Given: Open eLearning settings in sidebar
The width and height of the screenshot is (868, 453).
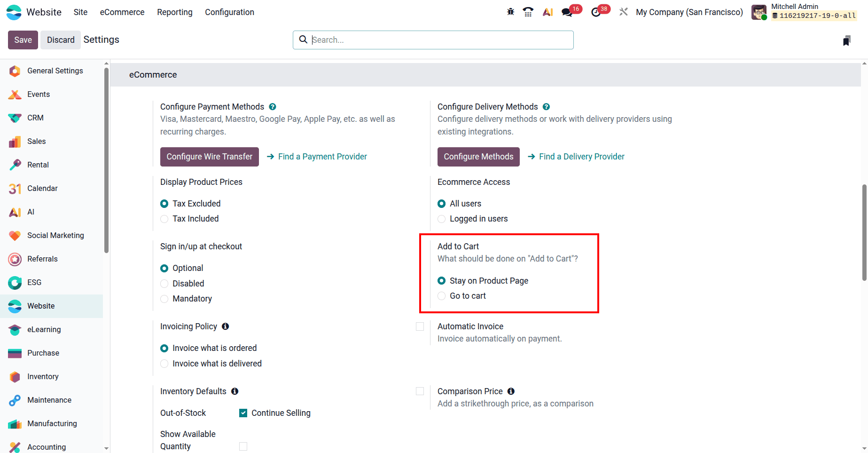Looking at the screenshot, I should [51, 330].
